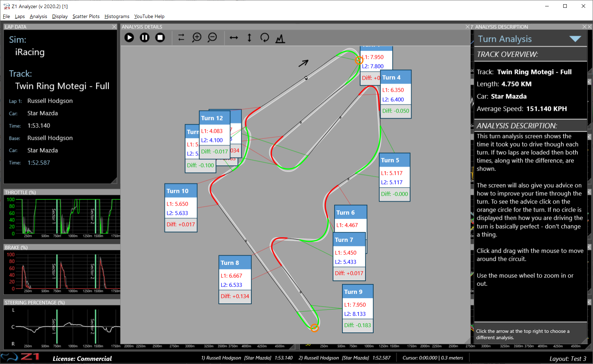Zoom out using the magnifier minus icon
Screen dimensions: 593x364
click(212, 38)
